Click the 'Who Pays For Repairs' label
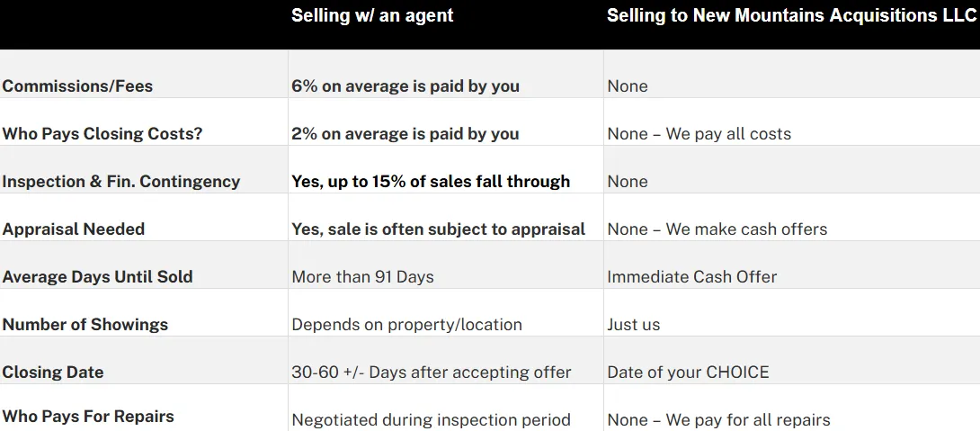This screenshot has width=980, height=431. coord(88,417)
